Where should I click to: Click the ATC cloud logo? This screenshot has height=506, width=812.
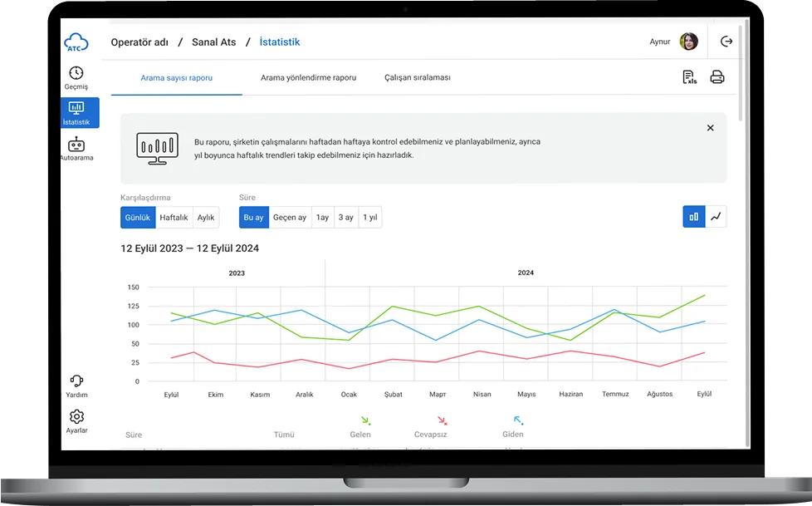[76, 42]
